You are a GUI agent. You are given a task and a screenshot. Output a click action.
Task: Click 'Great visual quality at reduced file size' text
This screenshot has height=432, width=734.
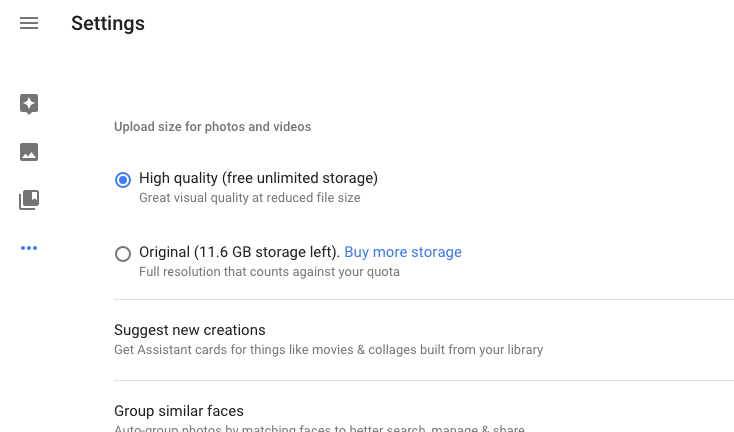point(249,198)
